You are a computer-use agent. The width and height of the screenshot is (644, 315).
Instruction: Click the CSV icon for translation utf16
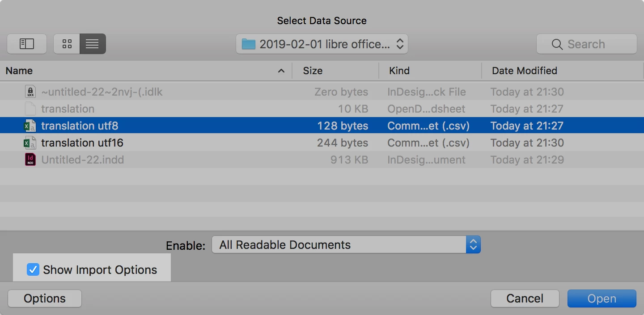click(x=30, y=143)
